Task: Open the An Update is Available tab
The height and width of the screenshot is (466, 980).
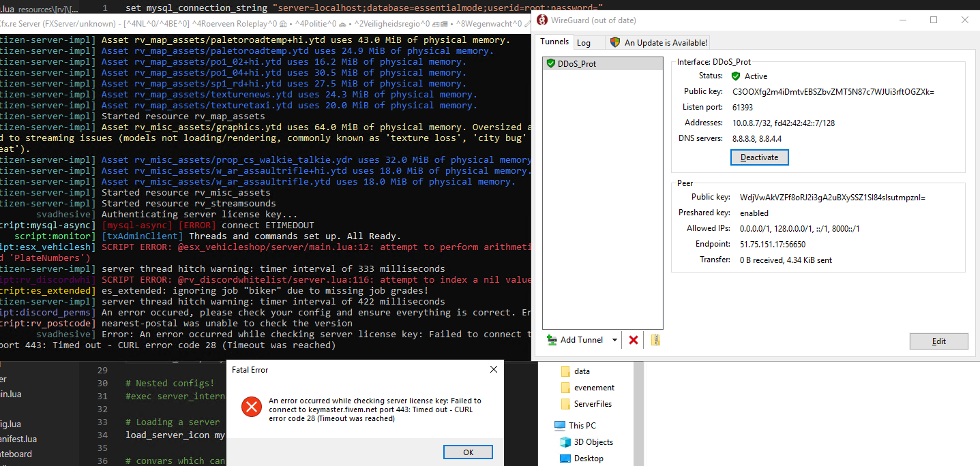Action: tap(659, 42)
